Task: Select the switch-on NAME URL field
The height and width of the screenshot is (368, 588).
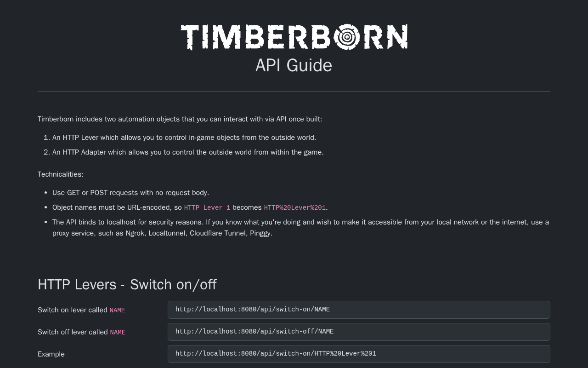Action: tap(358, 310)
